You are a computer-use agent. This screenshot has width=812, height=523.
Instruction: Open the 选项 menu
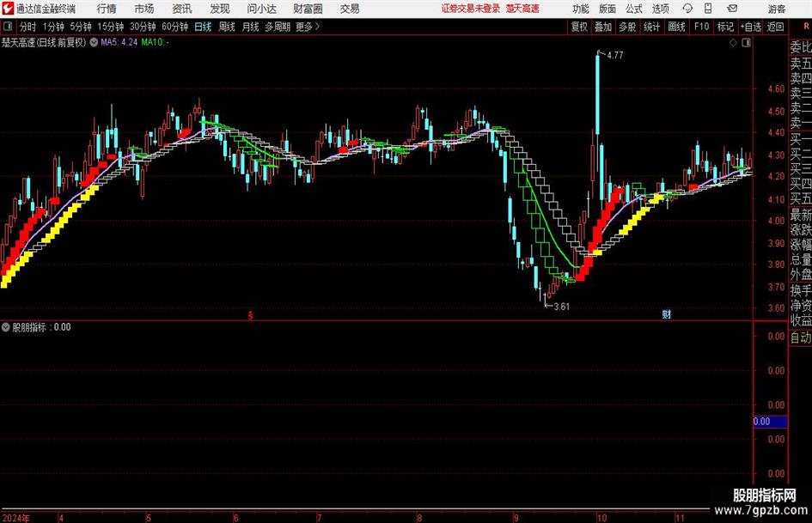(660, 9)
